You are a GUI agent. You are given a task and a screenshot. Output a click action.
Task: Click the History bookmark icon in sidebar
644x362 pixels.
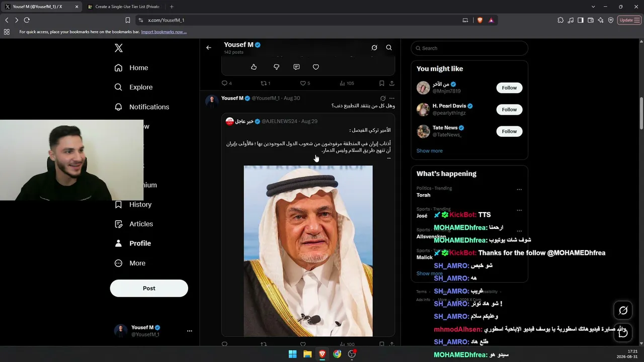(118, 205)
